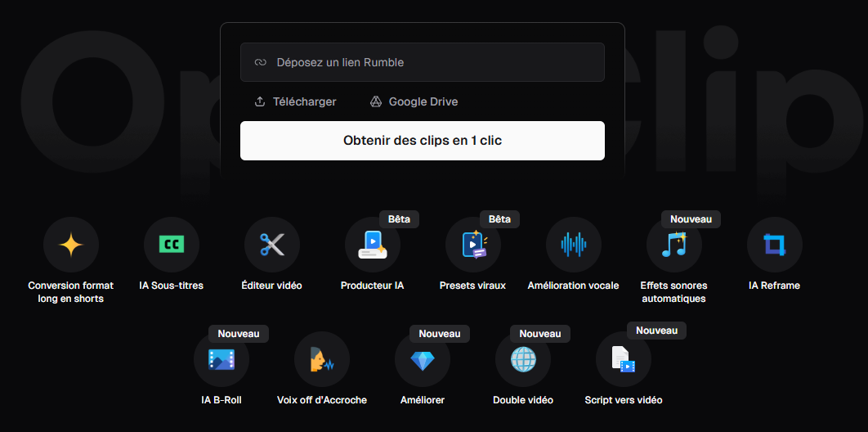Click the link chain icon in the input

click(x=261, y=62)
